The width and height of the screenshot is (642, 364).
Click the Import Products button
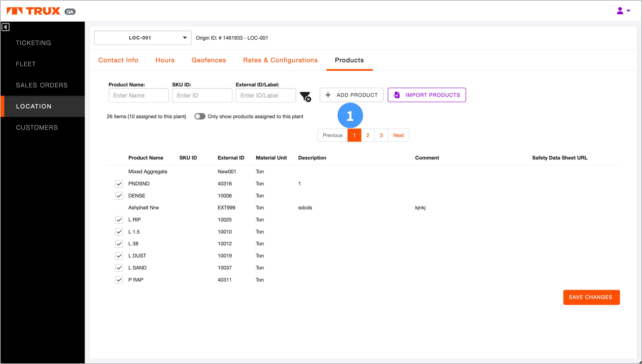pos(427,95)
